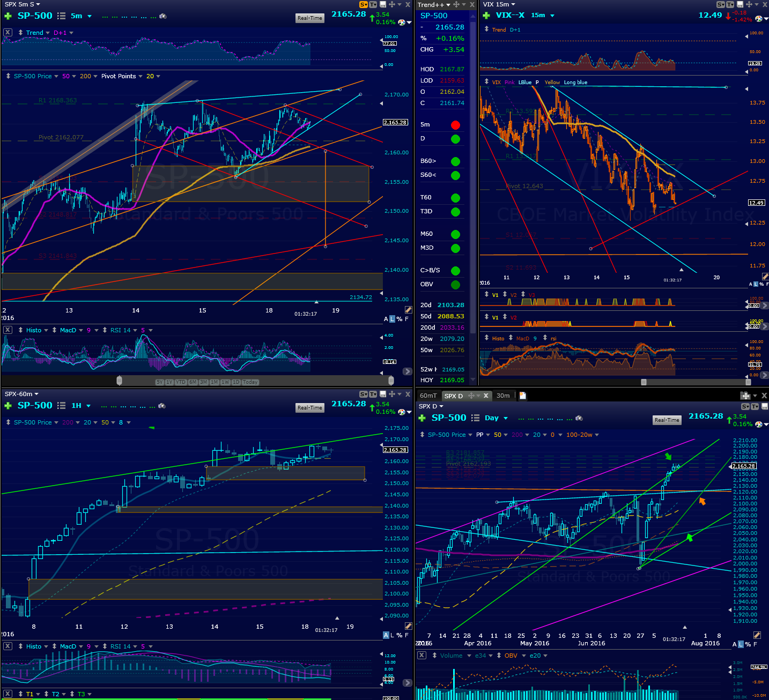This screenshot has height=700, width=769.
Task: Open SPX 5m S title dropdown
Action: [x=38, y=4]
